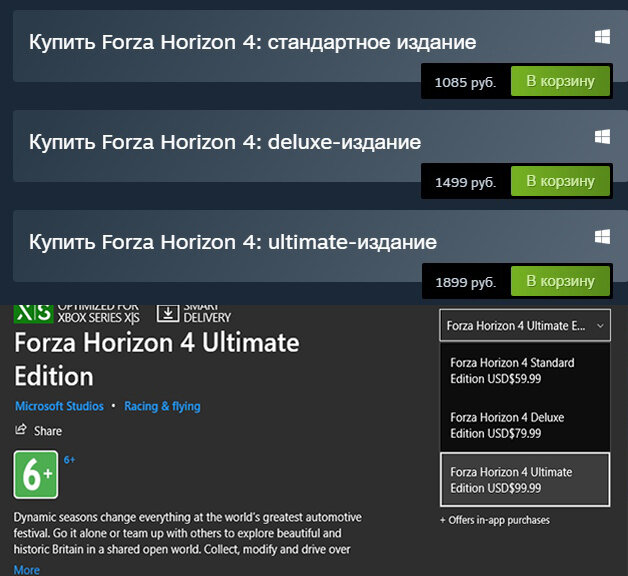Click the 1085 руб. price label

tap(465, 83)
